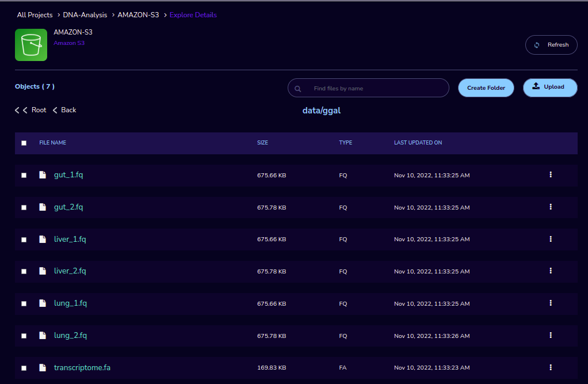The height and width of the screenshot is (384, 588).
Task: Check the box for gut_1.fq
Action: (x=24, y=175)
